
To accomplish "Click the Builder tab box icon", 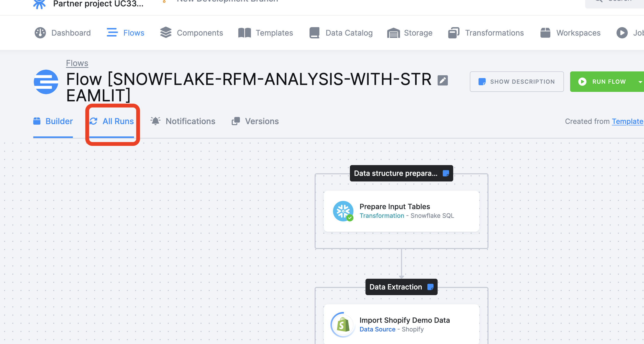I will 37,121.
